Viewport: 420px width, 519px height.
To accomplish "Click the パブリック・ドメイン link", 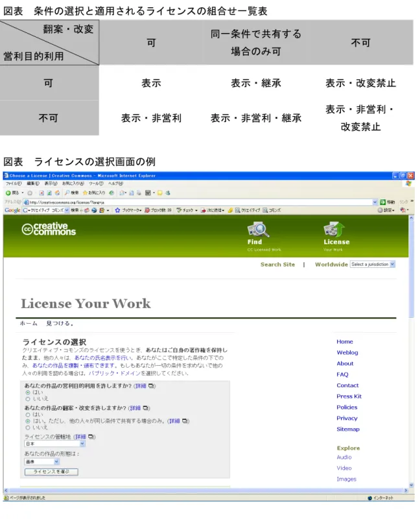I will [x=115, y=374].
